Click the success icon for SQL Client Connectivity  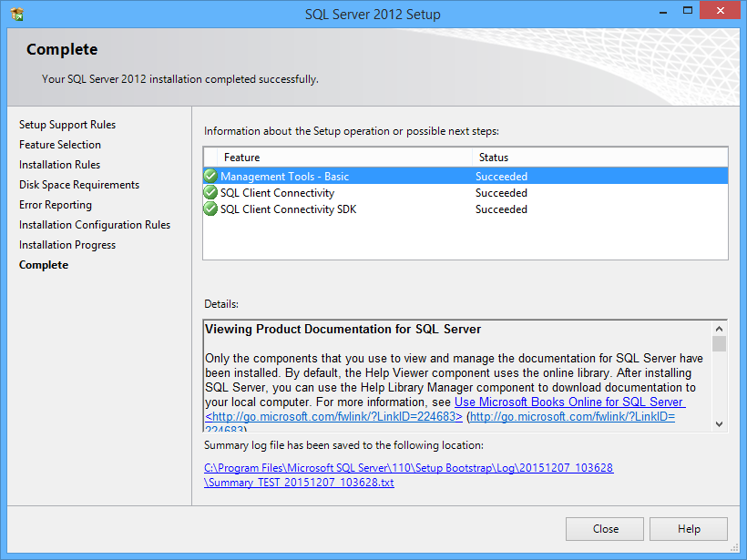[x=210, y=192]
